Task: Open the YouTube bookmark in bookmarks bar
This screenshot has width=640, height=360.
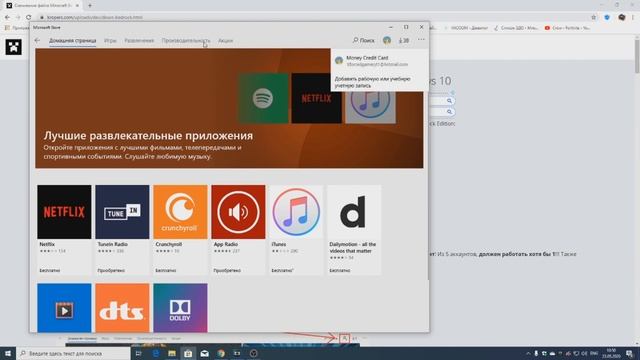Action: tap(567, 28)
